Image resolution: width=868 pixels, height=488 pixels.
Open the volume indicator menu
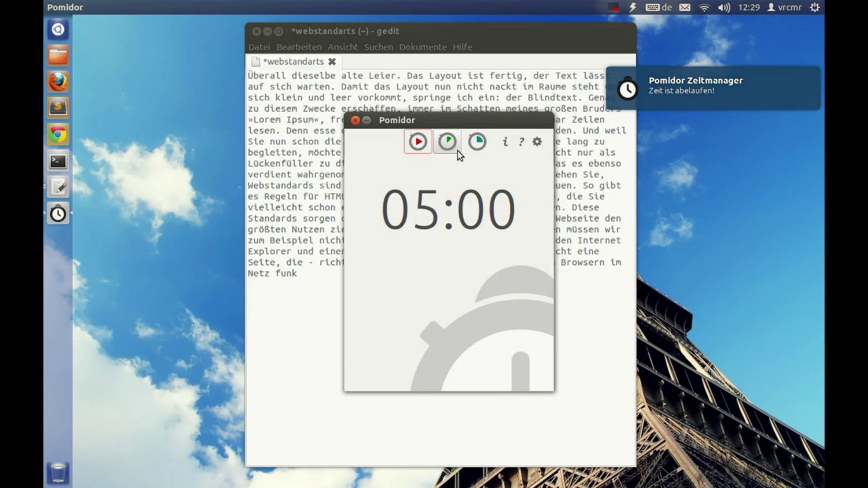tap(724, 7)
